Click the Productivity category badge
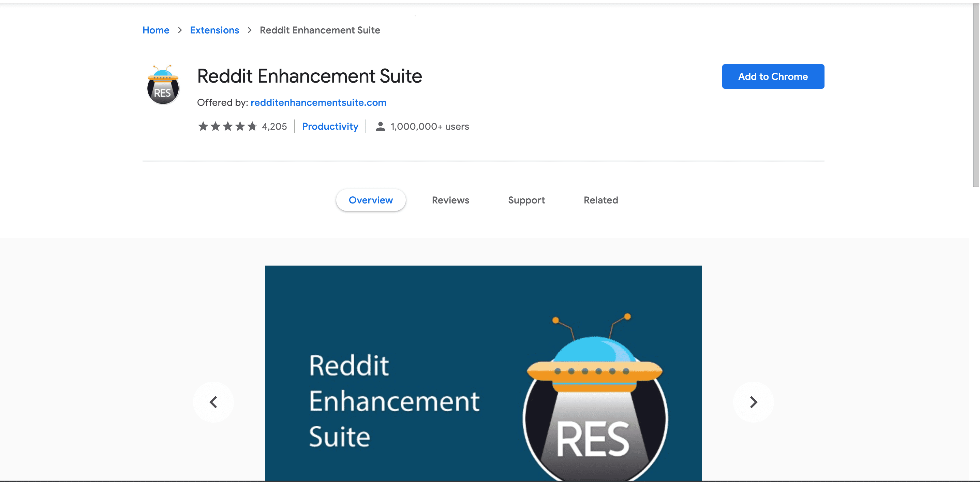Image resolution: width=980 pixels, height=482 pixels. [x=330, y=126]
